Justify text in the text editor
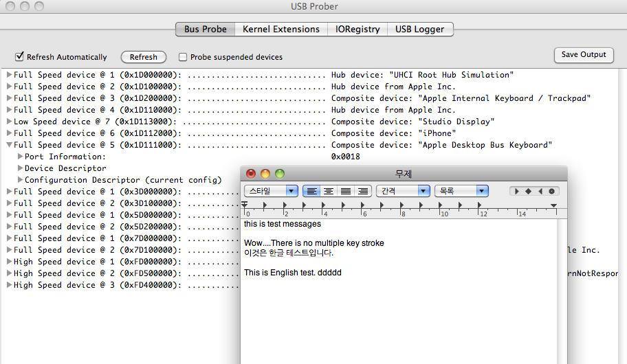This screenshot has width=627, height=364. pos(346,191)
